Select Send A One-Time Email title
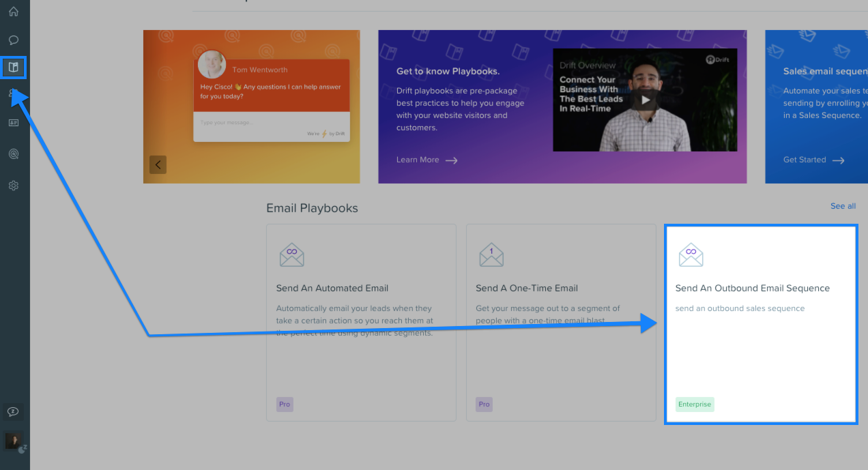This screenshot has height=470, width=868. (527, 288)
